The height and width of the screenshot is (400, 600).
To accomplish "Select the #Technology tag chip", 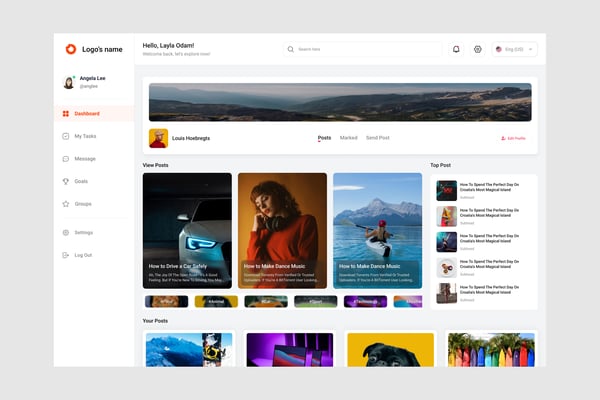I will pyautogui.click(x=365, y=302).
